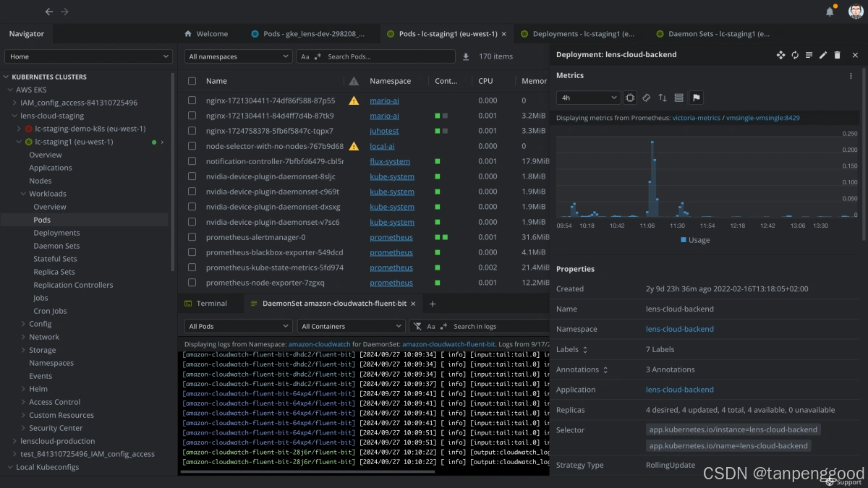Open the vmsingle-vmsingle:8429 link
The width and height of the screenshot is (868, 488).
(x=762, y=118)
